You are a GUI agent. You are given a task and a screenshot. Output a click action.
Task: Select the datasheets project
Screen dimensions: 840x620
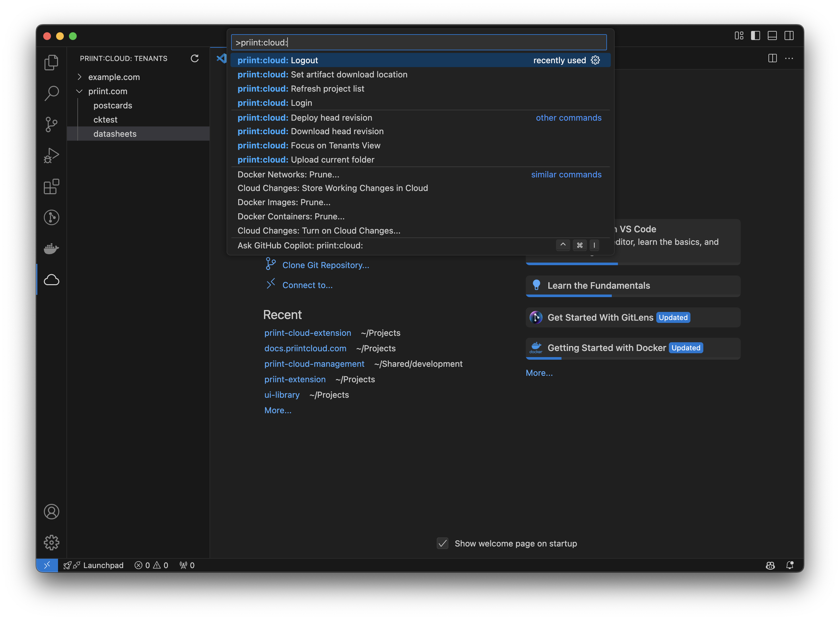coord(115,134)
